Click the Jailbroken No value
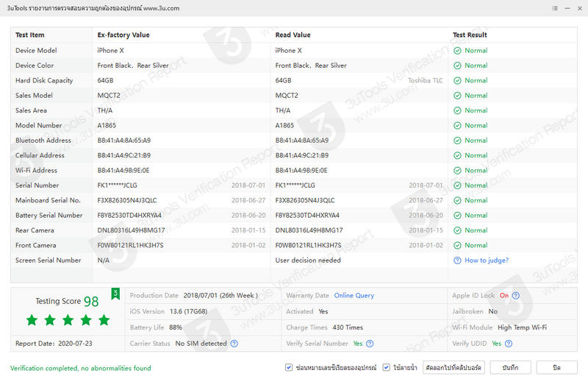The width and height of the screenshot is (588, 387). pos(492,311)
